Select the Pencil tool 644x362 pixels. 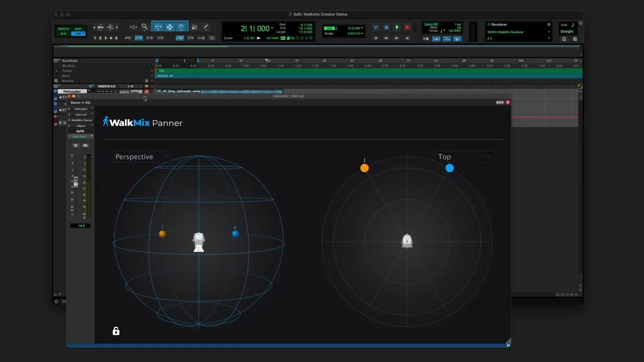tap(206, 27)
